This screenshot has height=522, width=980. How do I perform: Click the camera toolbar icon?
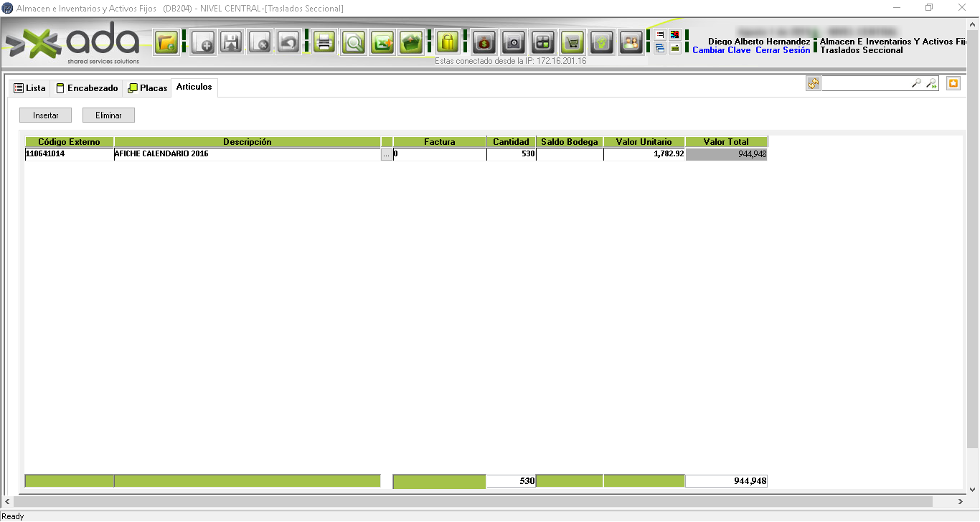514,43
